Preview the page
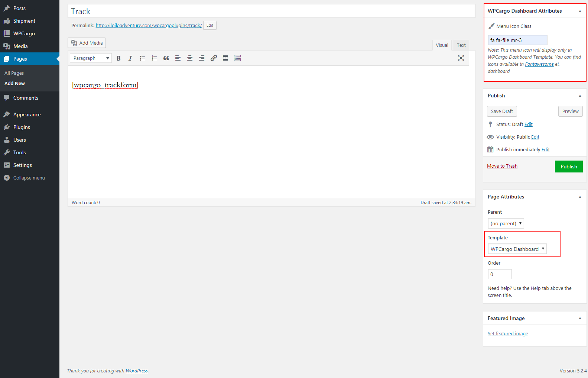Image resolution: width=588 pixels, height=378 pixels. [x=570, y=111]
